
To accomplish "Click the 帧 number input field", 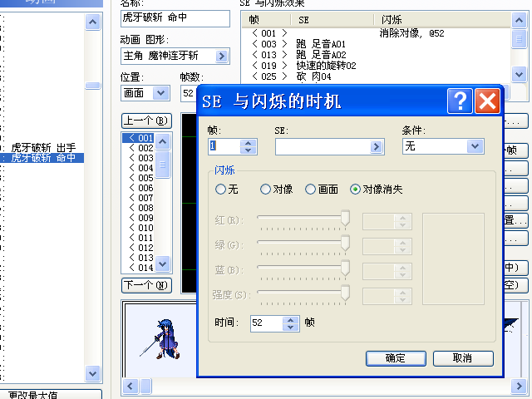I will (224, 146).
